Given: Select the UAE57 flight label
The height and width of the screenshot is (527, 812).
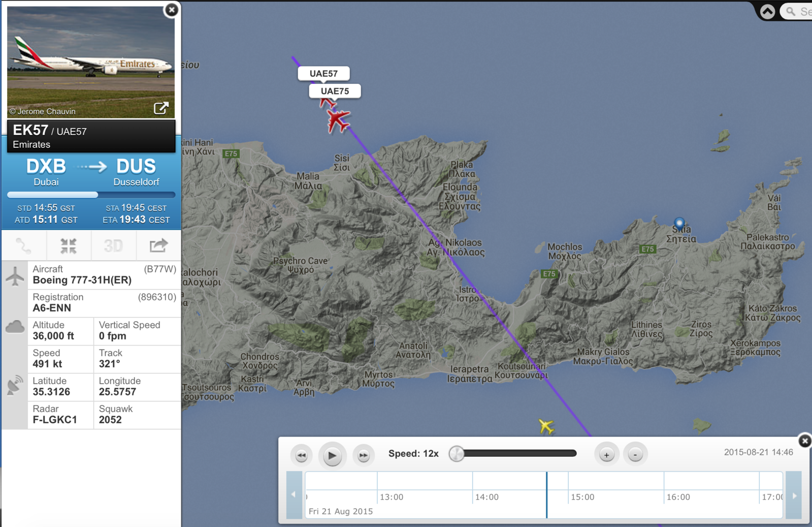Looking at the screenshot, I should click(323, 74).
